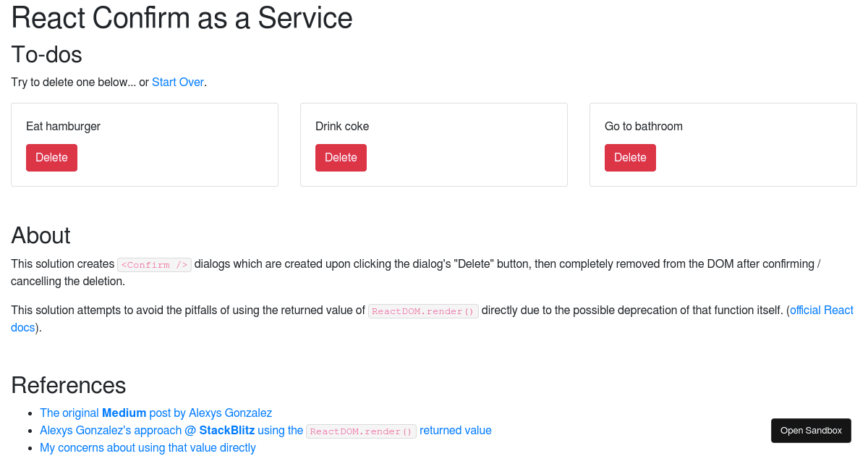868x456 pixels.
Task: Select the ReactDOM.render() snippet in References list
Action: click(361, 431)
